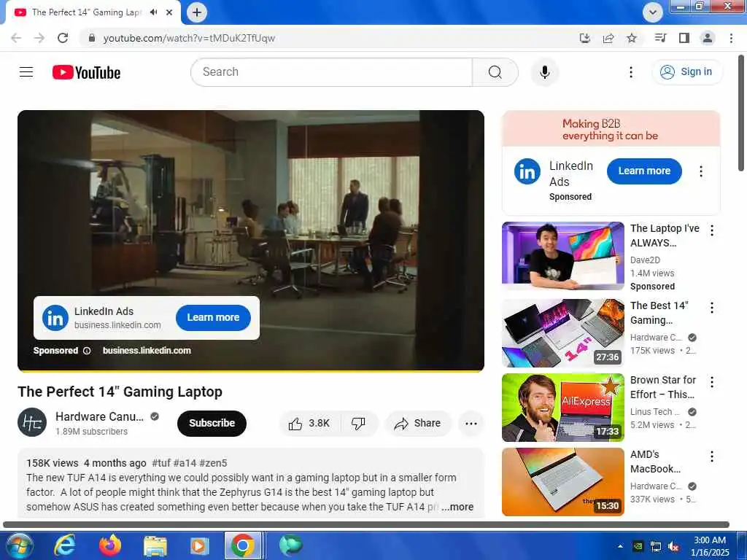Click the address bar URL
747x560 pixels.
point(189,38)
